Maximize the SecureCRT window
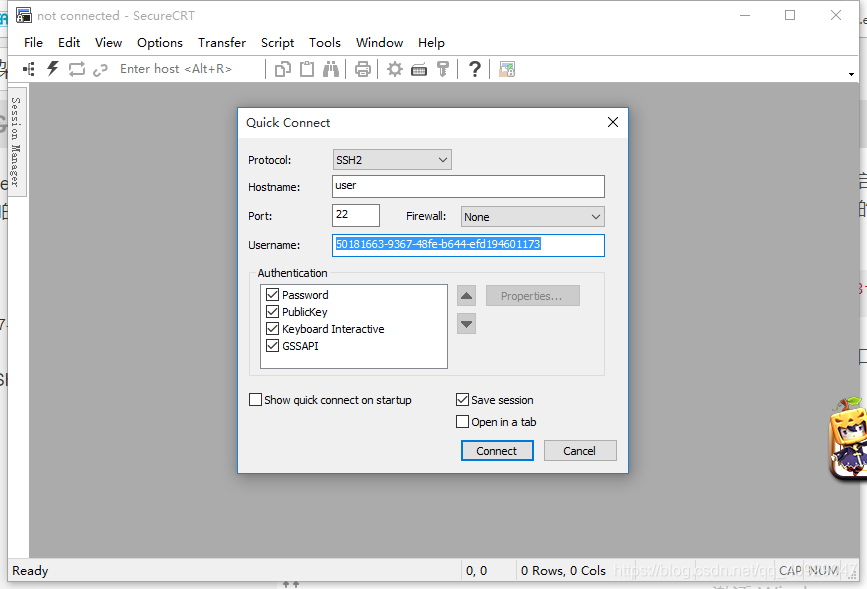Screen dimensions: 867x589 pyautogui.click(x=790, y=15)
